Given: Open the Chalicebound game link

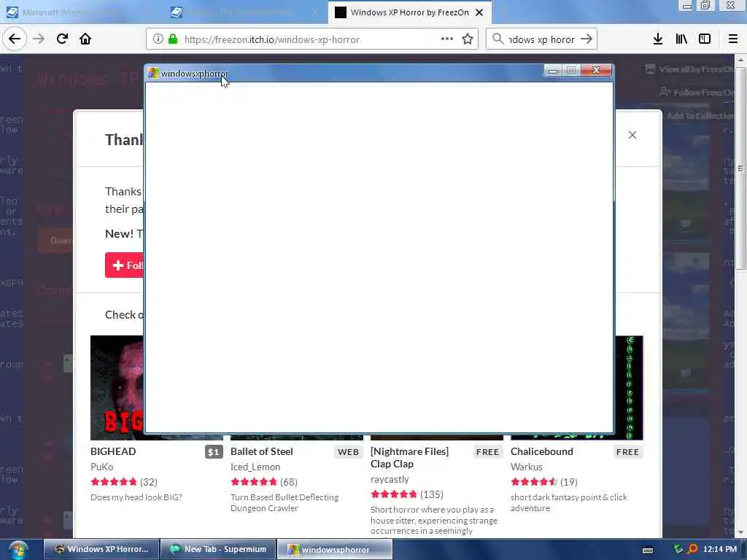Looking at the screenshot, I should click(542, 451).
